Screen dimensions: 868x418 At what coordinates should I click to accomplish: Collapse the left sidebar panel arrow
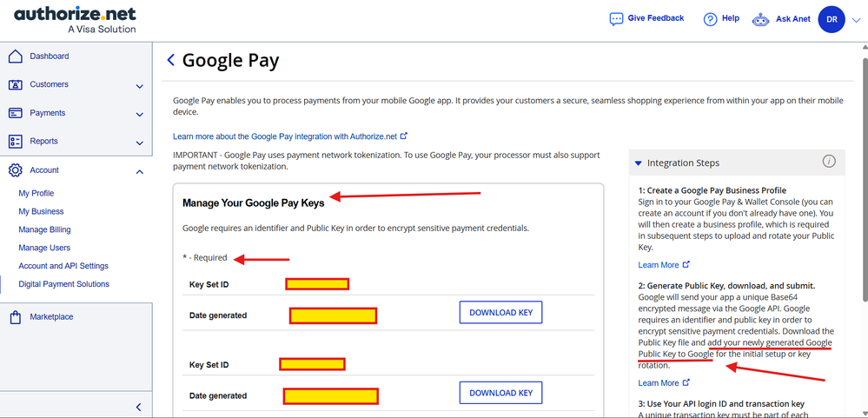[x=139, y=408]
